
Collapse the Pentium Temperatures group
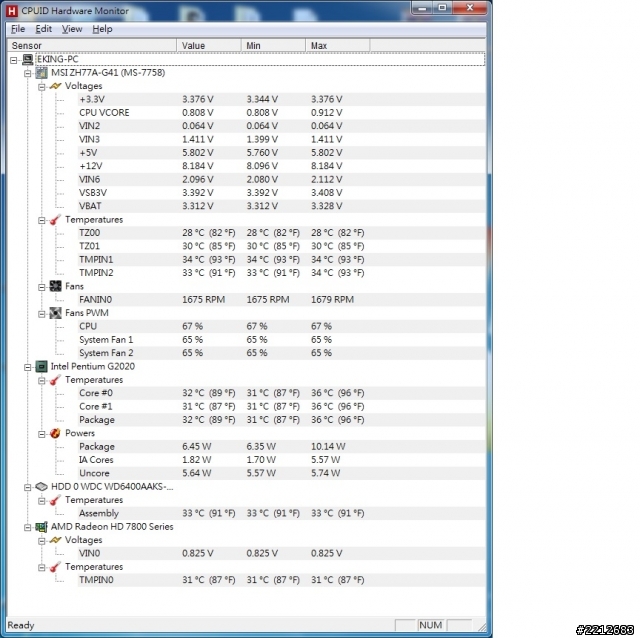[x=42, y=381]
